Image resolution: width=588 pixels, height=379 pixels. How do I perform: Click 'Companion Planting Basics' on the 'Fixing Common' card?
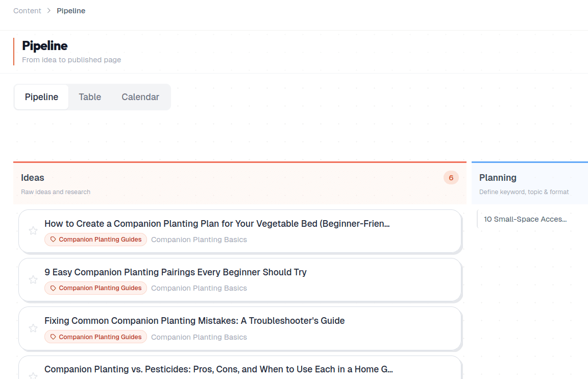point(199,337)
